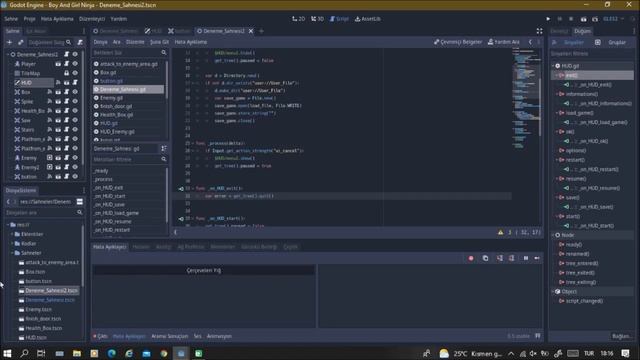This screenshot has width=640, height=360.
Task: Open the Proje menu
Action: (29, 19)
